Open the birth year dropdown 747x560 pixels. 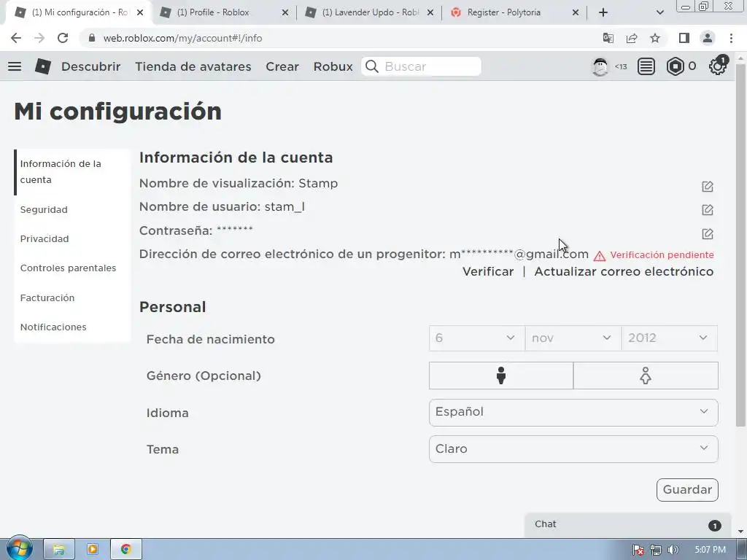(670, 338)
